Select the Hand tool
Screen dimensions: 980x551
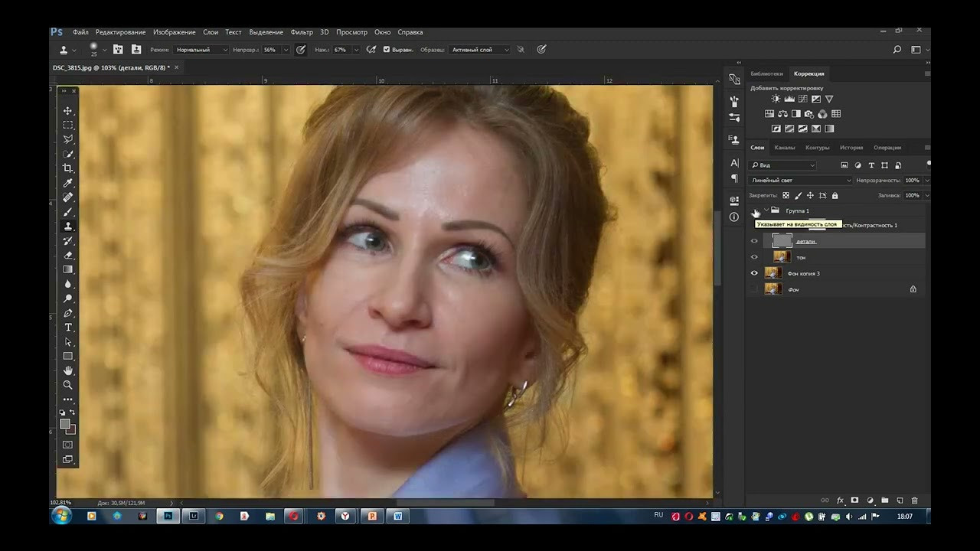click(68, 370)
